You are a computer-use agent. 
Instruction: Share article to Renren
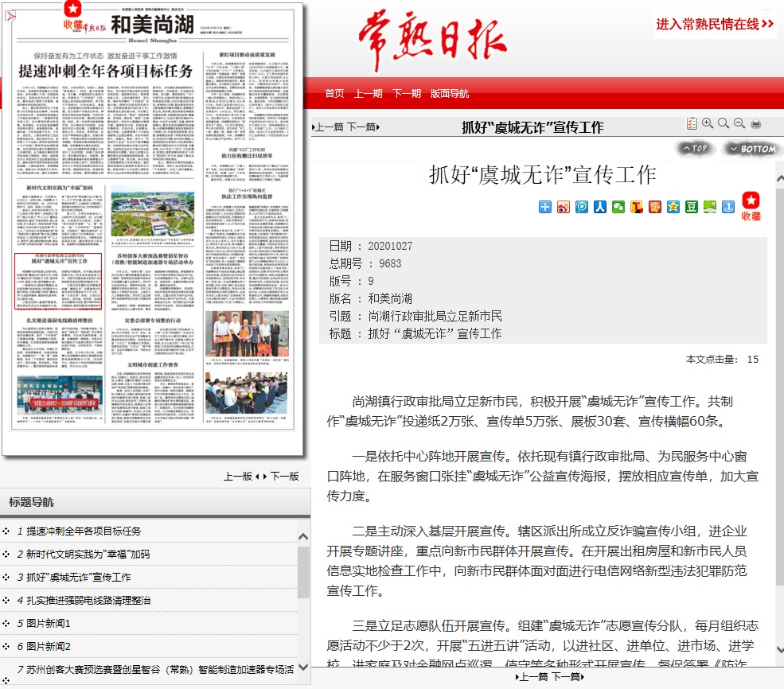(600, 207)
